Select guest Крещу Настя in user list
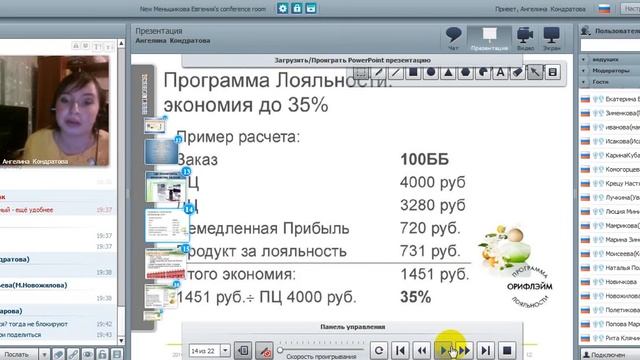Screen dimensions: 640x360 point(610,184)
